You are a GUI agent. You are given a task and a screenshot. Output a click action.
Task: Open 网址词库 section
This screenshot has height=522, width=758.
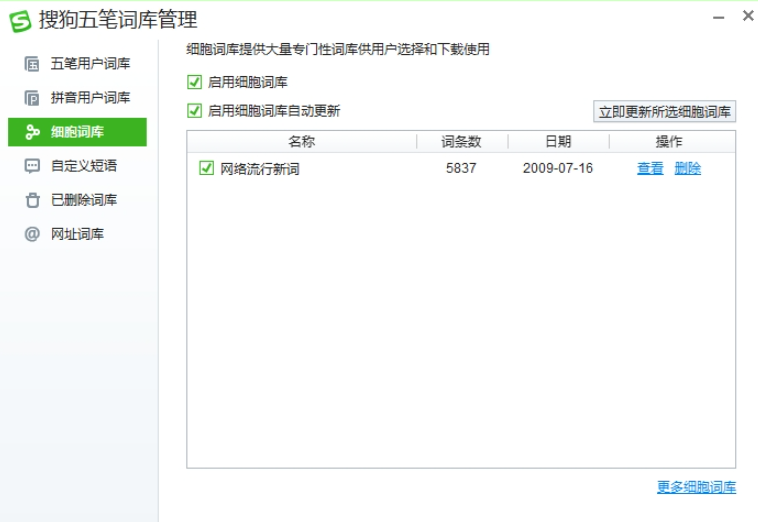tap(77, 234)
